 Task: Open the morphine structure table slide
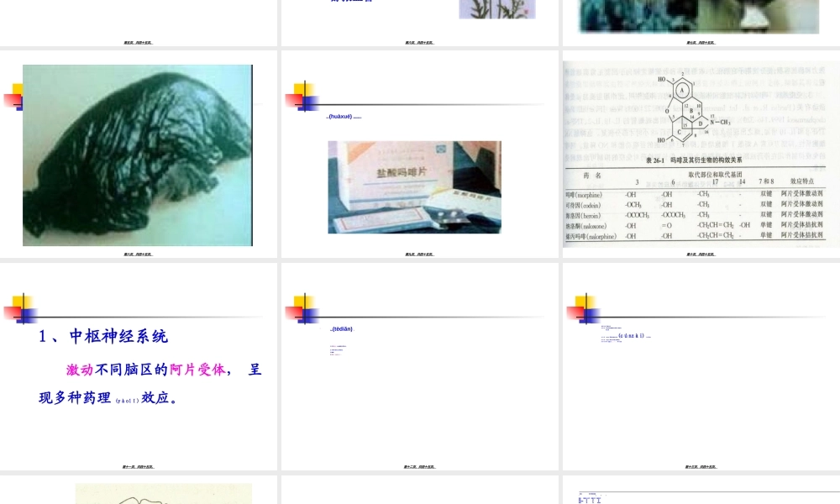(701, 155)
